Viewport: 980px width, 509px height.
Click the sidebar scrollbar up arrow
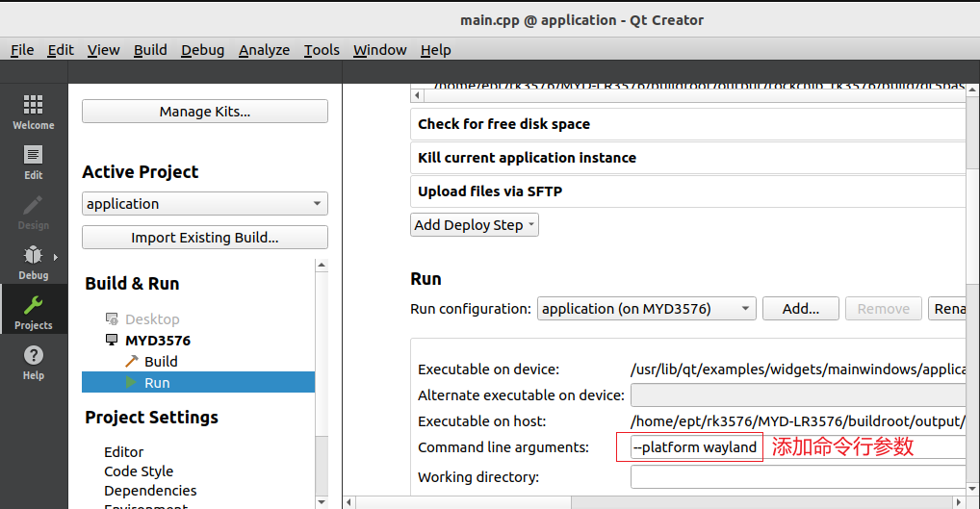pos(322,265)
